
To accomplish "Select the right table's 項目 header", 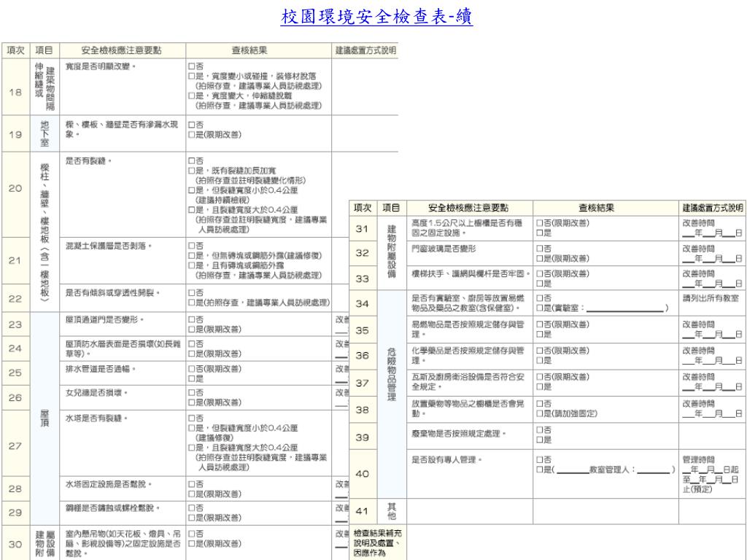I will (391, 208).
